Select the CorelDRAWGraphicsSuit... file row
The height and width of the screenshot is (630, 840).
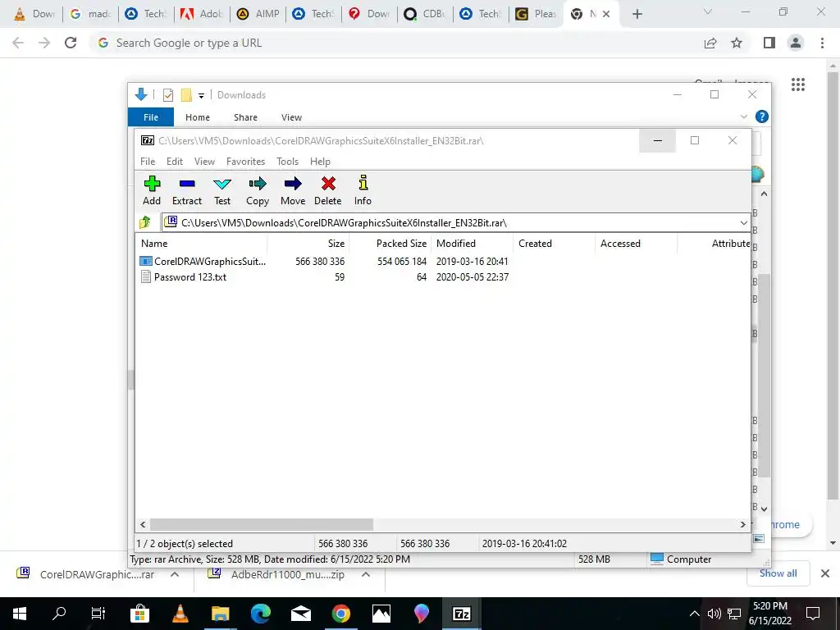(x=324, y=261)
